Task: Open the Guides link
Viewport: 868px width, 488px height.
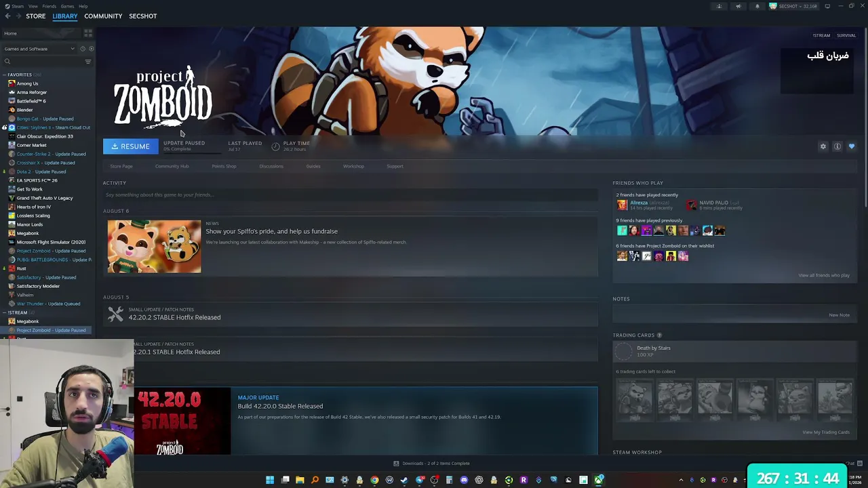Action: [x=313, y=166]
